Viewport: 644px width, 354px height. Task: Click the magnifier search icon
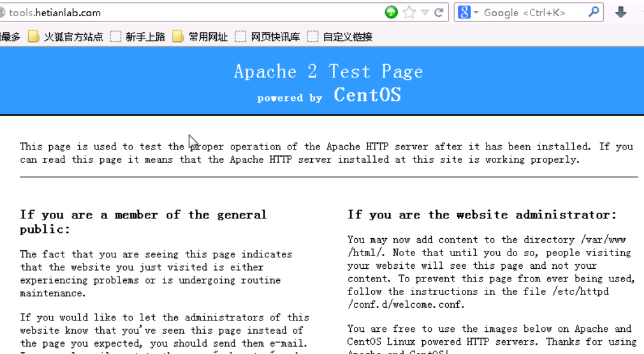click(x=594, y=12)
